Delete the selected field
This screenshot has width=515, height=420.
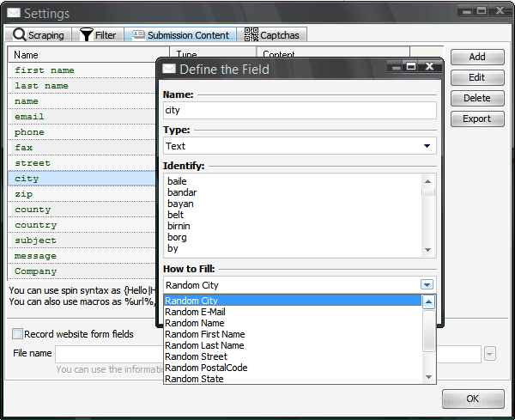pyautogui.click(x=477, y=98)
